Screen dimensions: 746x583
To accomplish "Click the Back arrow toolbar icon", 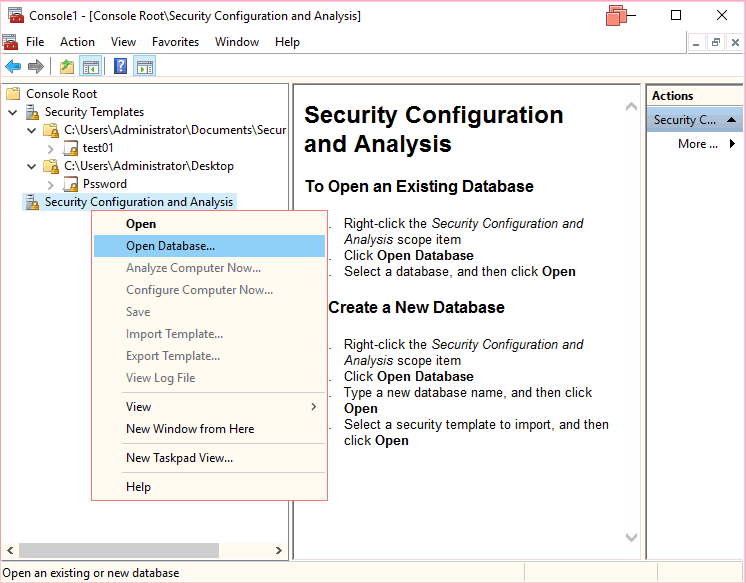I will [x=13, y=67].
